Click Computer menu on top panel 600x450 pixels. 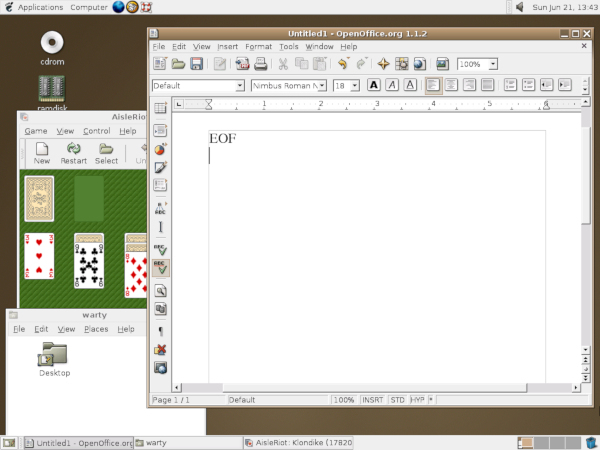[x=89, y=7]
